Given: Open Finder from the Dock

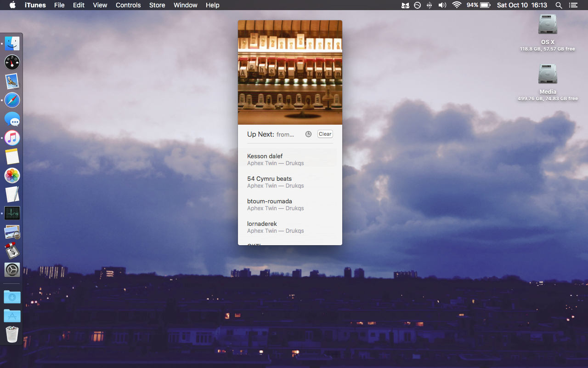Looking at the screenshot, I should pyautogui.click(x=12, y=44).
